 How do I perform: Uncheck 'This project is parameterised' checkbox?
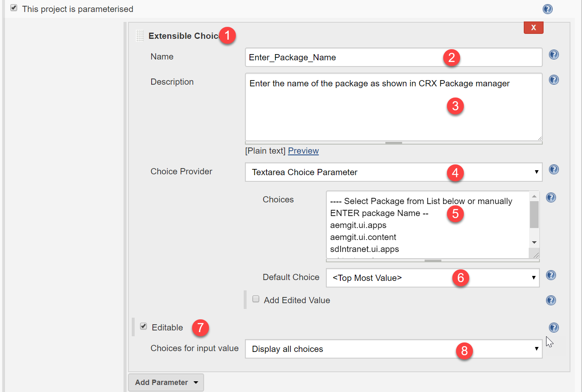(14, 8)
